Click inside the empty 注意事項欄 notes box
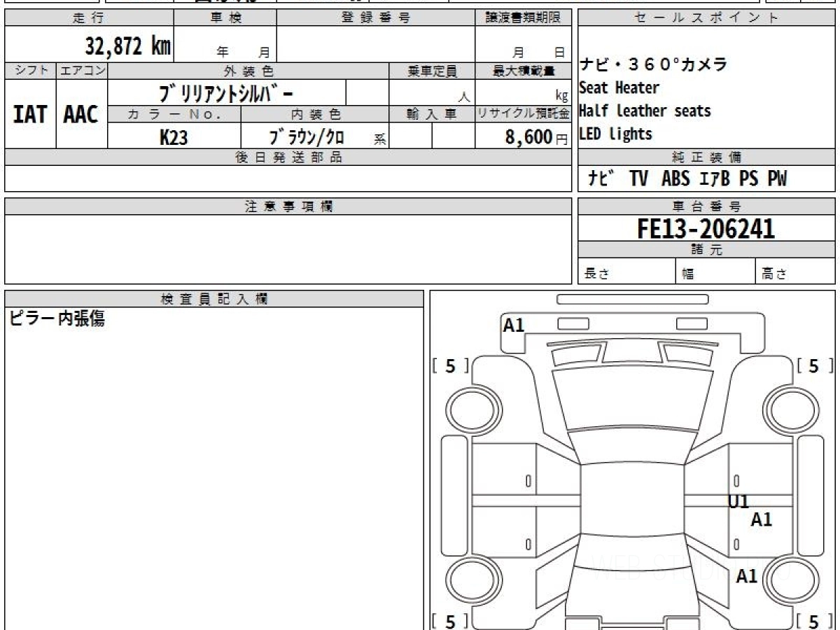The width and height of the screenshot is (840, 630). tap(288, 248)
